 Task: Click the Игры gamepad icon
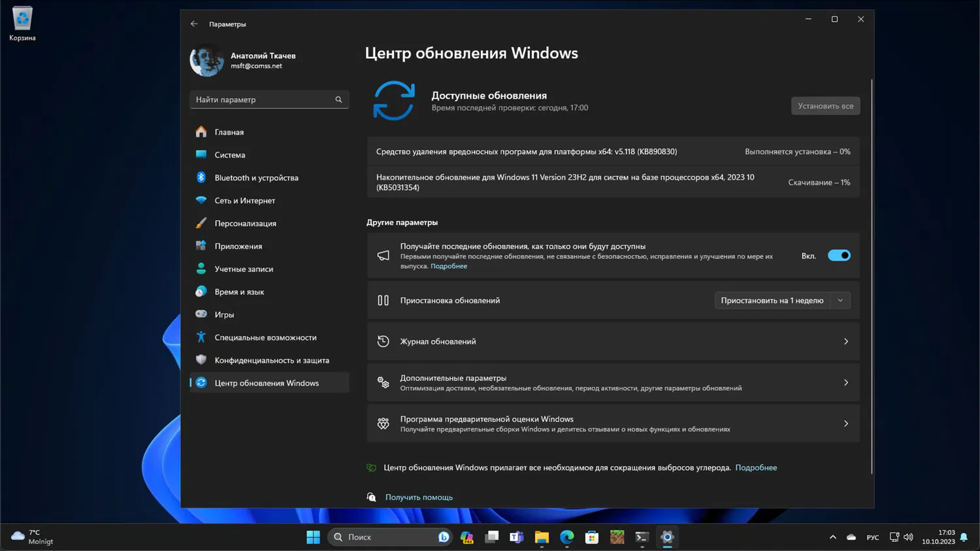[x=201, y=314]
